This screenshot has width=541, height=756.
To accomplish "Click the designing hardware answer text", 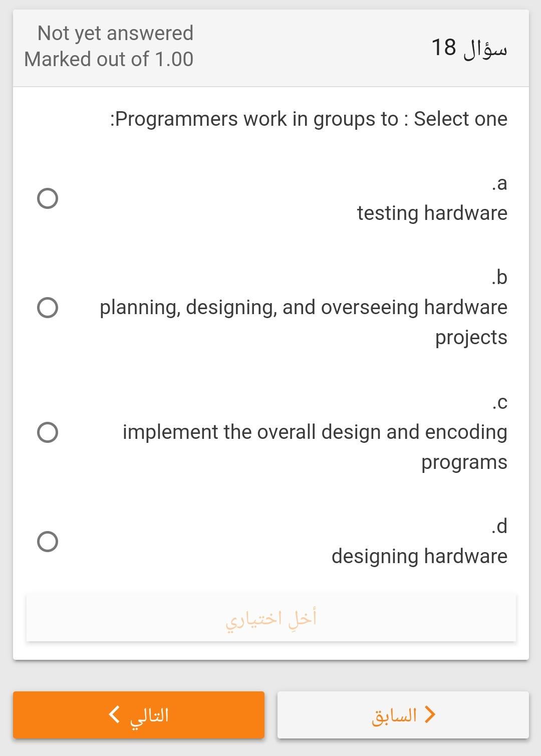I will click(419, 556).
